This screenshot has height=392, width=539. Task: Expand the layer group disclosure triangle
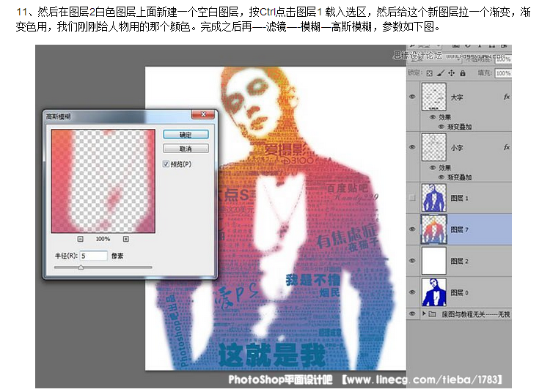point(424,314)
